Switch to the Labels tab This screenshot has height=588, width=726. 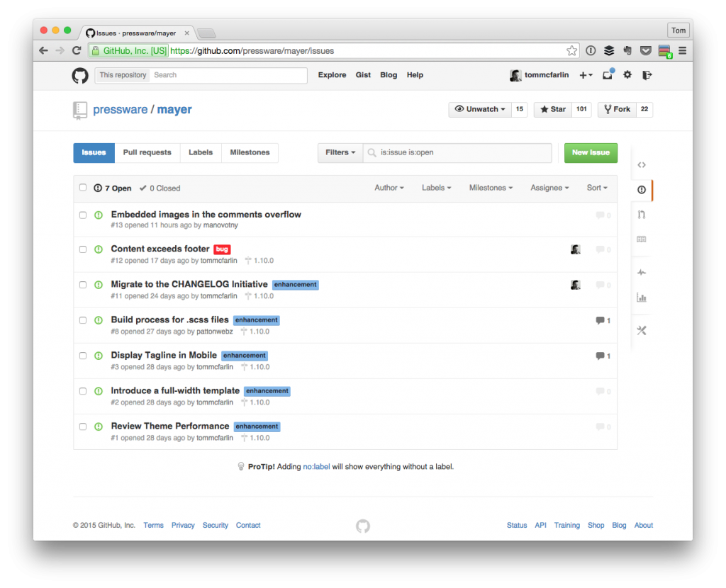pyautogui.click(x=201, y=152)
